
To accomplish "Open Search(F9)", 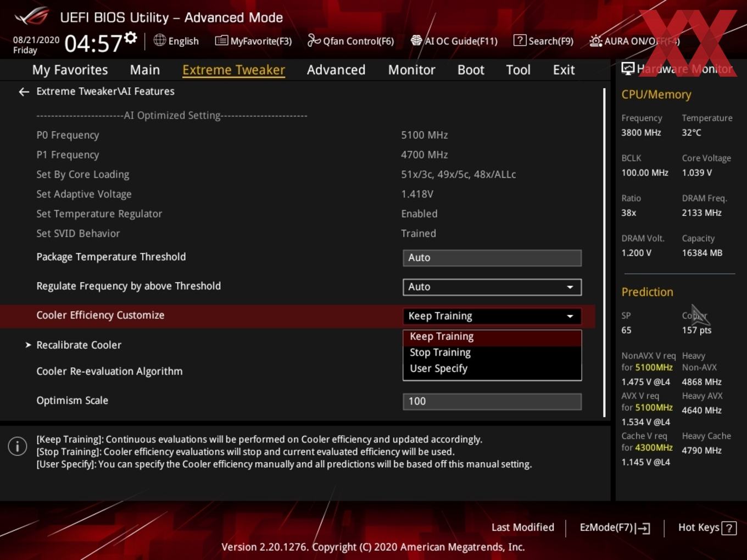I will coord(543,41).
